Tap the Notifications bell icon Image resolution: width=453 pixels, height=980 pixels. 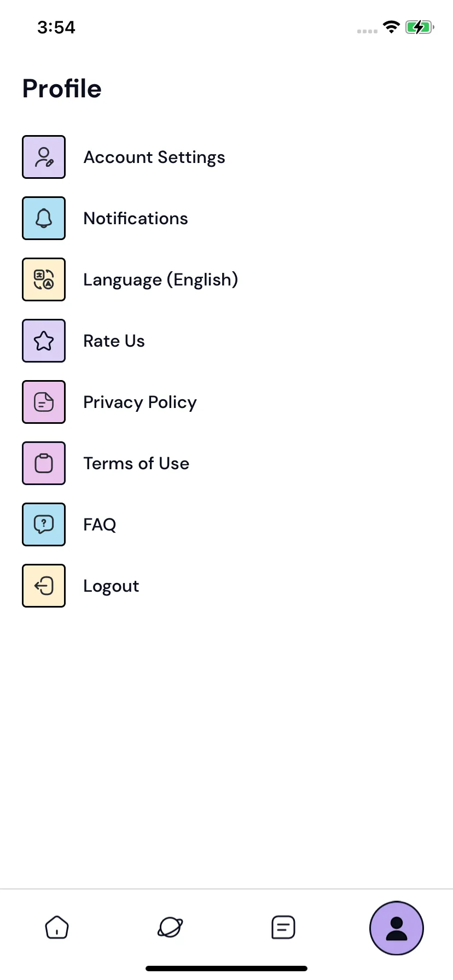point(44,218)
